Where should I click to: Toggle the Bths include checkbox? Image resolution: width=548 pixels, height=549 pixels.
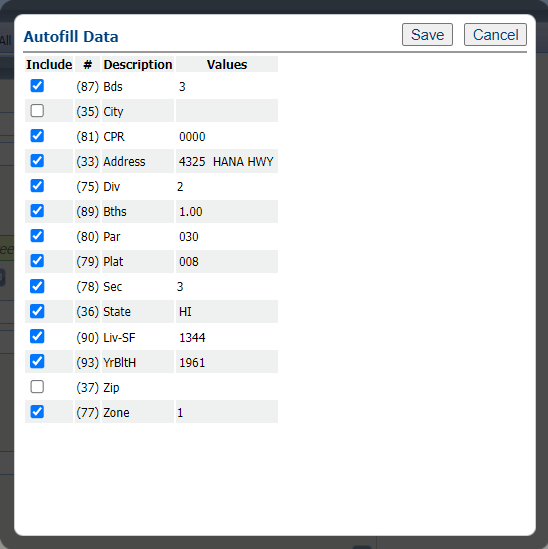point(37,211)
